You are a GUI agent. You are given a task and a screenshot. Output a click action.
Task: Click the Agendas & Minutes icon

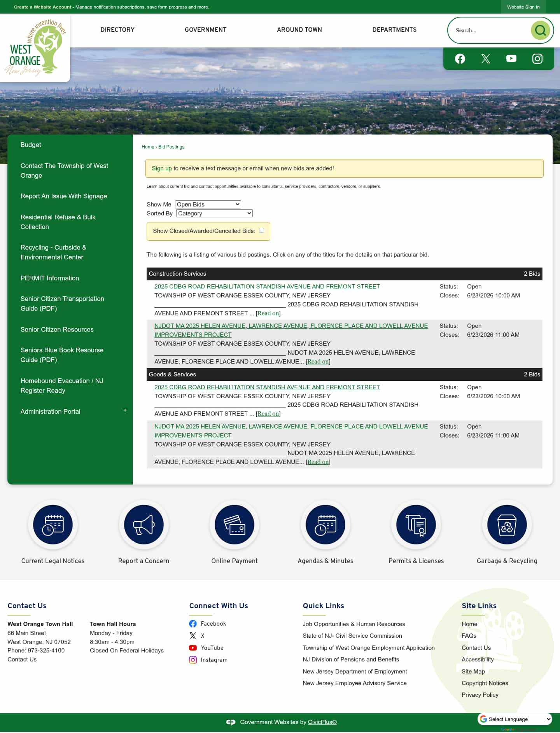click(325, 525)
